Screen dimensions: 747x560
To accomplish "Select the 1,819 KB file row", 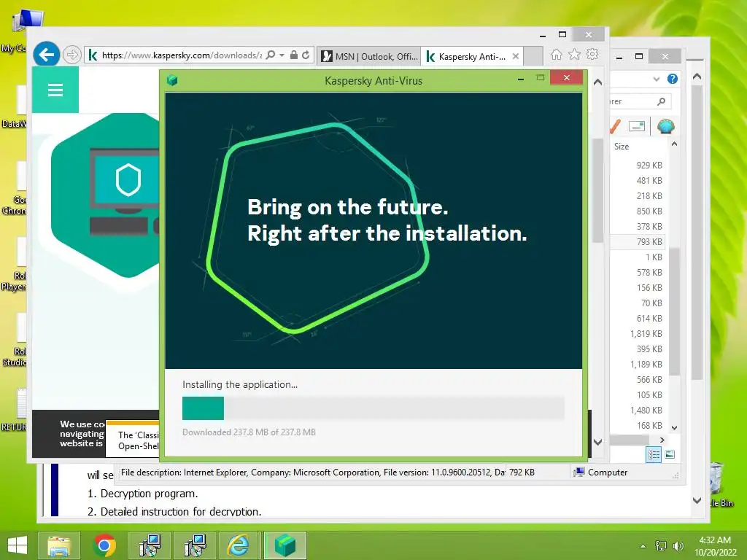I will (638, 334).
